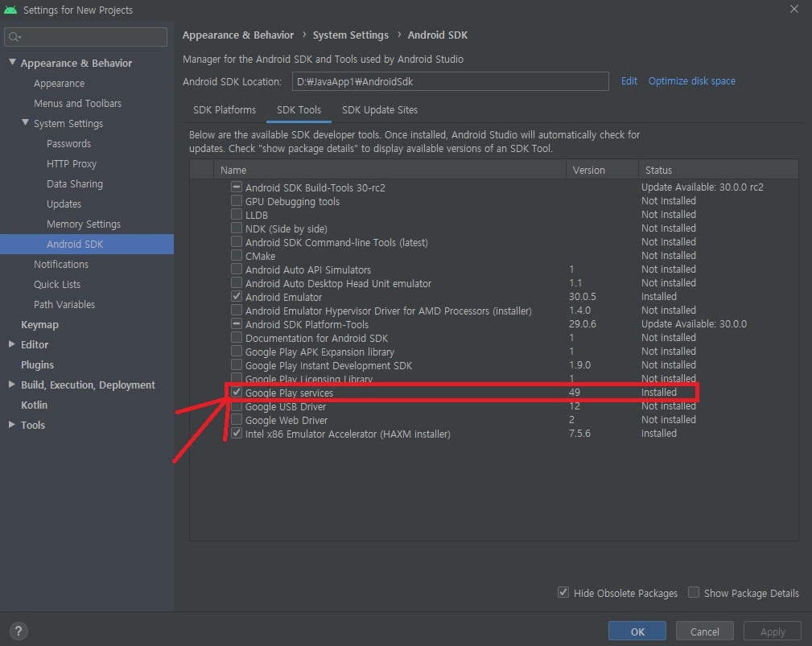The width and height of the screenshot is (812, 646).
Task: Expand the Tools section arrow
Action: coord(11,425)
